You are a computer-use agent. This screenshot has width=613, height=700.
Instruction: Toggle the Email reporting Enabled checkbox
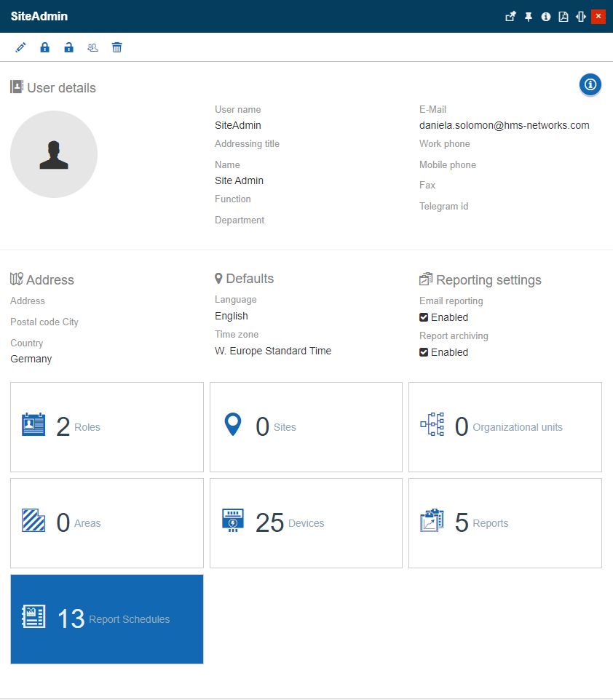click(x=424, y=317)
